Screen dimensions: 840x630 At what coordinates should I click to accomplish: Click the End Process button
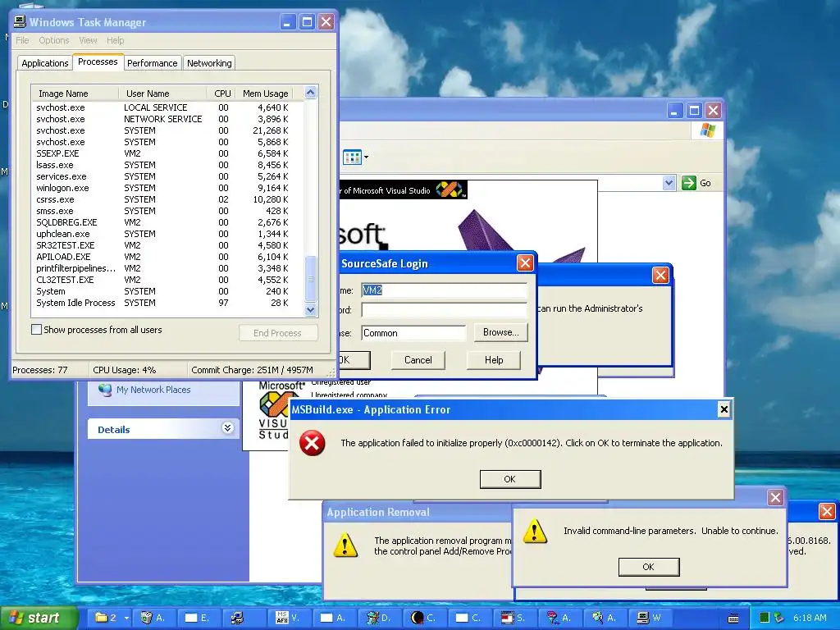(277, 333)
